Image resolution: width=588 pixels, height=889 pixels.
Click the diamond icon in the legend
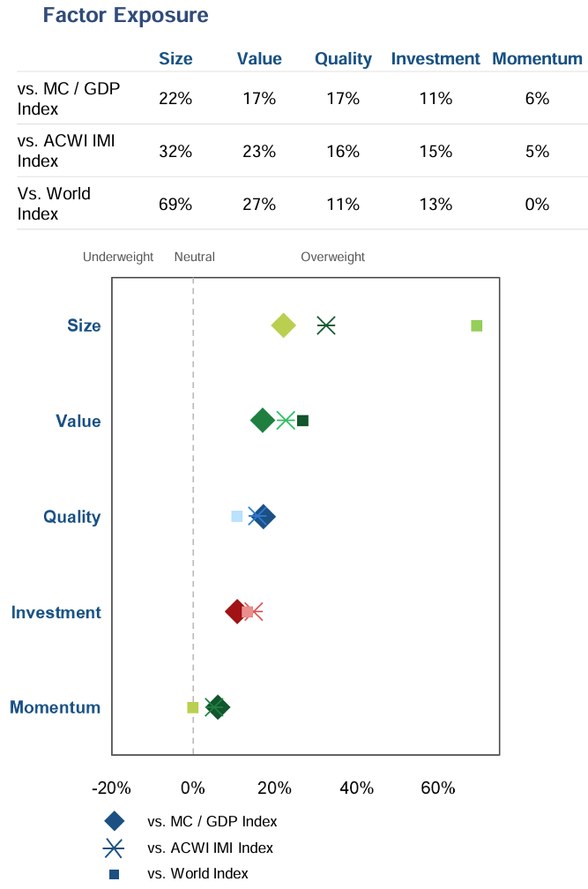tap(114, 821)
